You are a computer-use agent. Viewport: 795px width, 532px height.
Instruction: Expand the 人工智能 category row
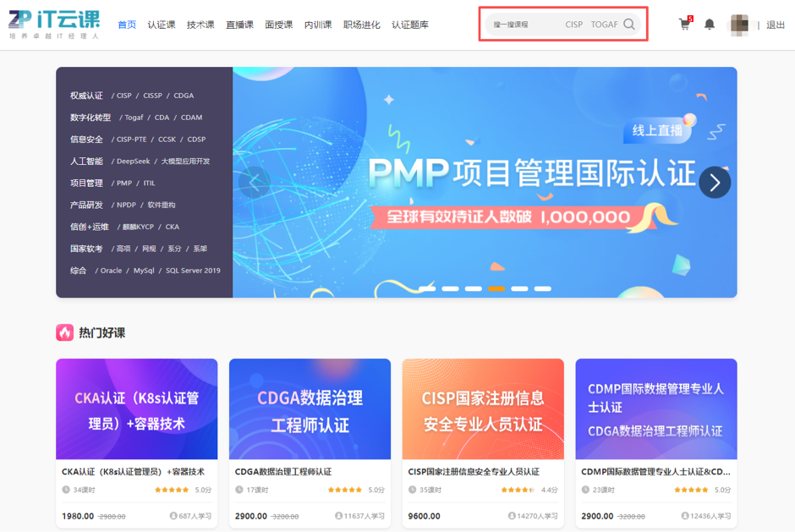pyautogui.click(x=86, y=161)
